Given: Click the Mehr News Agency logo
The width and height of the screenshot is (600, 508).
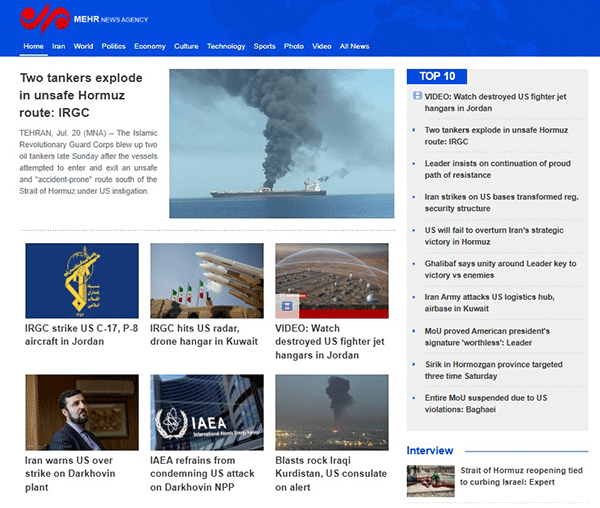Looking at the screenshot, I should click(84, 18).
